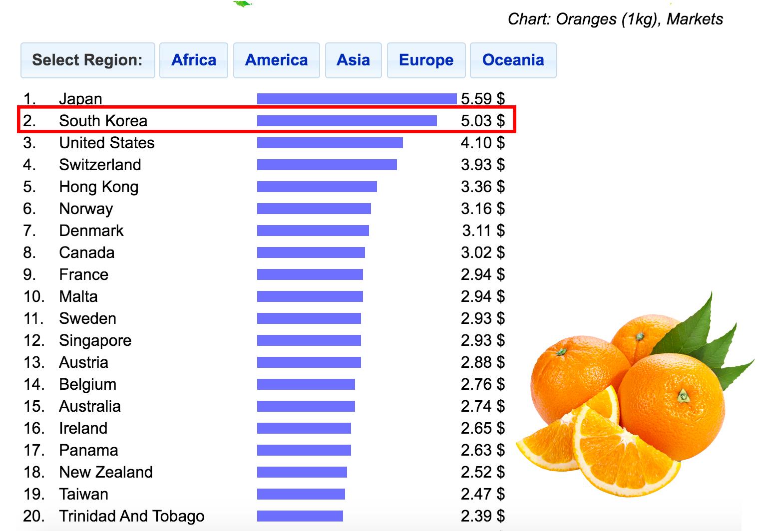Click Switzerland in the price list
This screenshot has width=757, height=532.
tap(100, 165)
